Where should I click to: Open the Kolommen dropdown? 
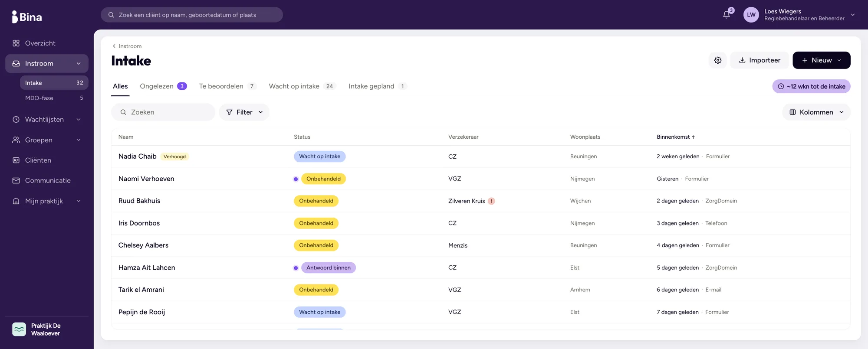pyautogui.click(x=816, y=112)
